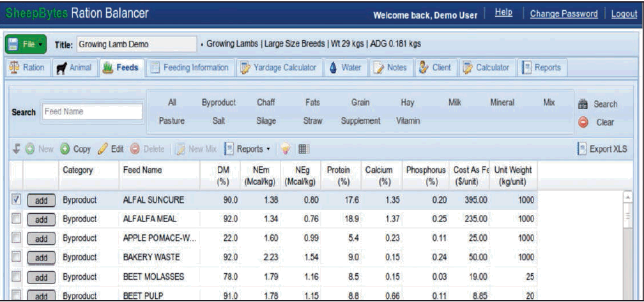
Task: Sort by Protein (%) column header
Action: click(341, 175)
